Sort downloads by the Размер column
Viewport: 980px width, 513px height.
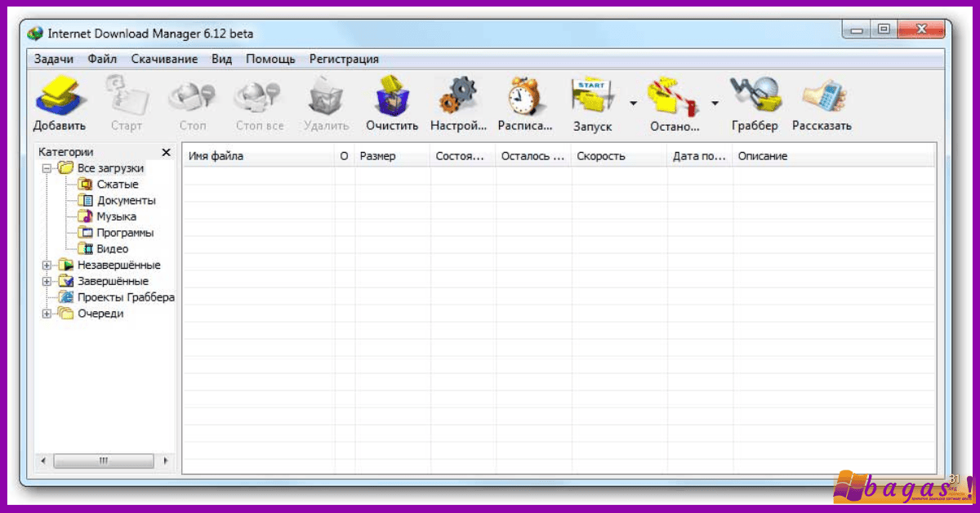point(376,155)
